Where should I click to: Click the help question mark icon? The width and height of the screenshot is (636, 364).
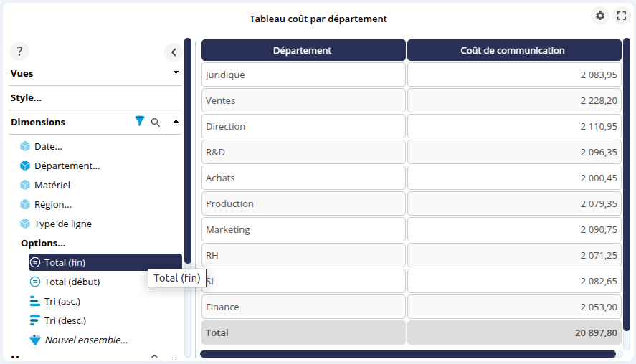[x=19, y=52]
